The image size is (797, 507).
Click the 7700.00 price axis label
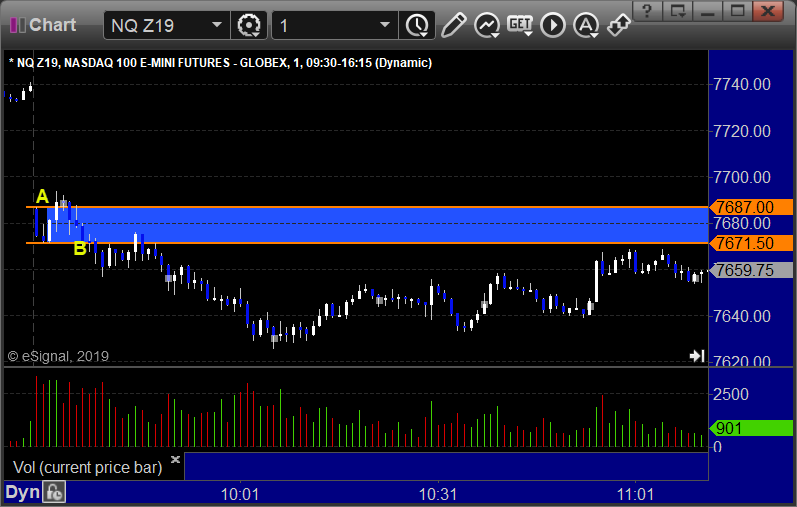tap(742, 177)
